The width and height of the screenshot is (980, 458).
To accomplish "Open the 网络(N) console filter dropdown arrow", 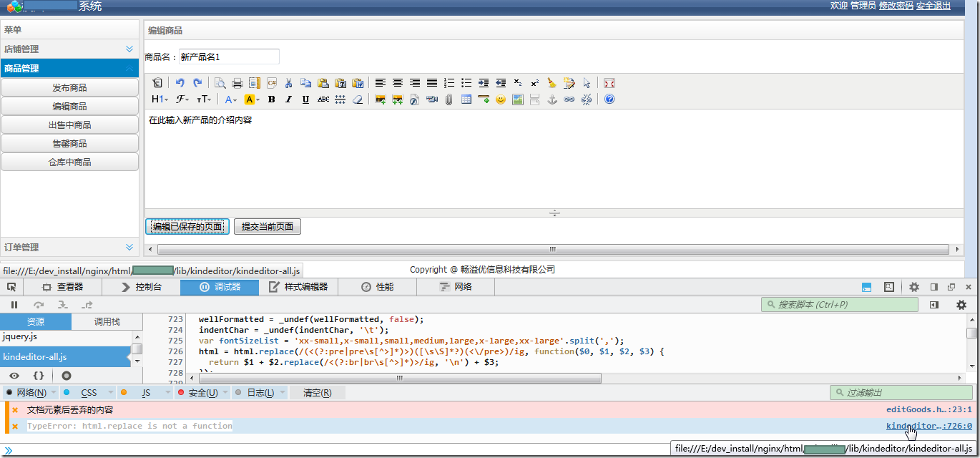I will point(54,393).
